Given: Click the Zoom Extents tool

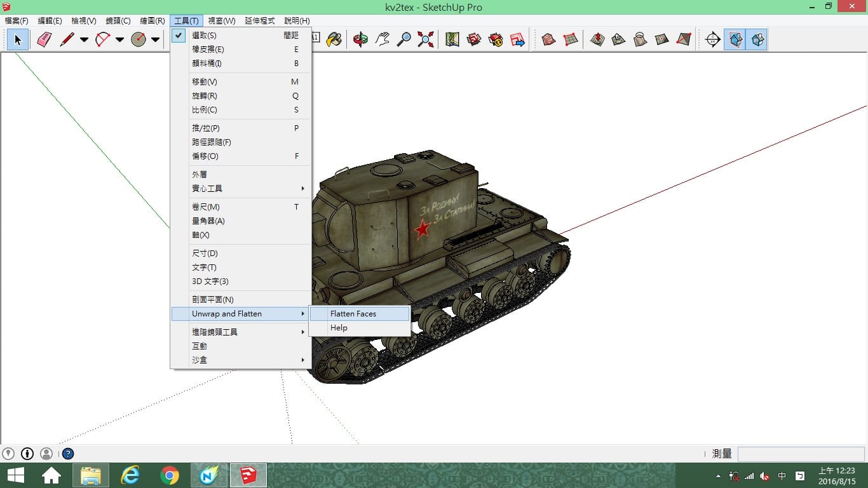Looking at the screenshot, I should (x=426, y=39).
